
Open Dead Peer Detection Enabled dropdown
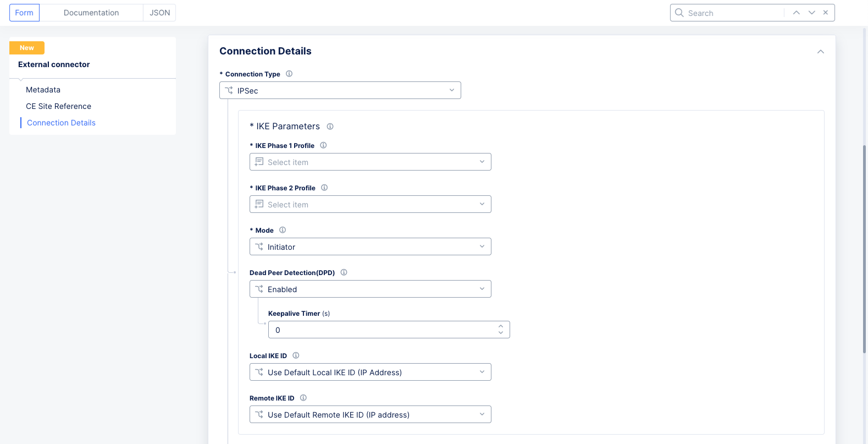370,289
